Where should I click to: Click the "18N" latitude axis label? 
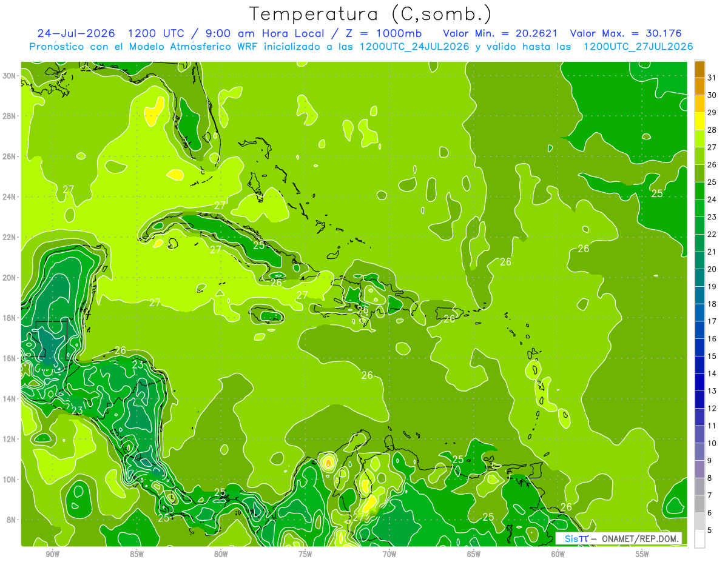8,318
